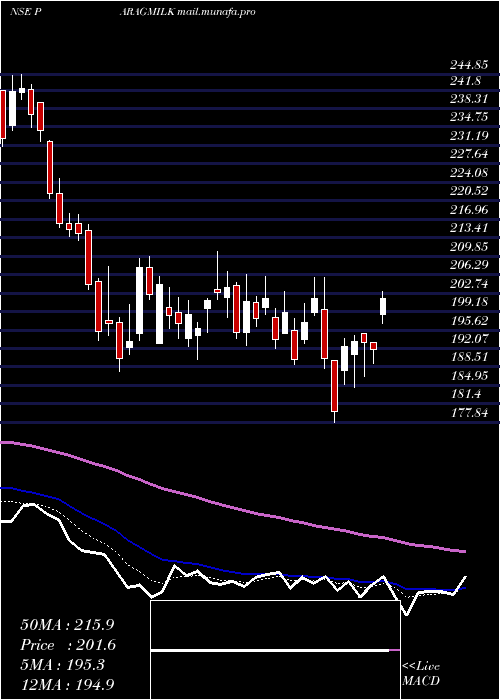Click the 206.29 price axis label
This screenshot has width=500, height=700.
468,265
